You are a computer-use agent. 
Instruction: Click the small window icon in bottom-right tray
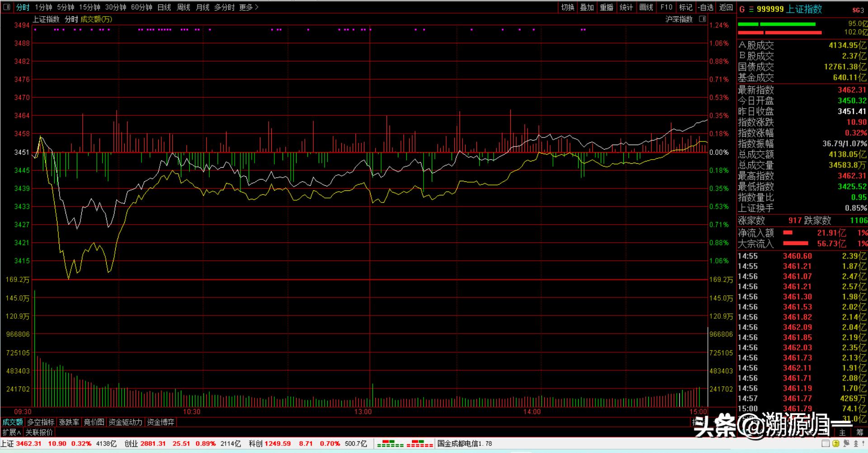826,444
